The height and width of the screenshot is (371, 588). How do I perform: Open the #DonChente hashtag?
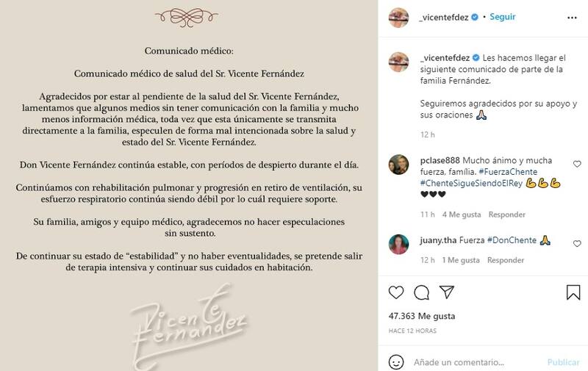click(x=512, y=240)
